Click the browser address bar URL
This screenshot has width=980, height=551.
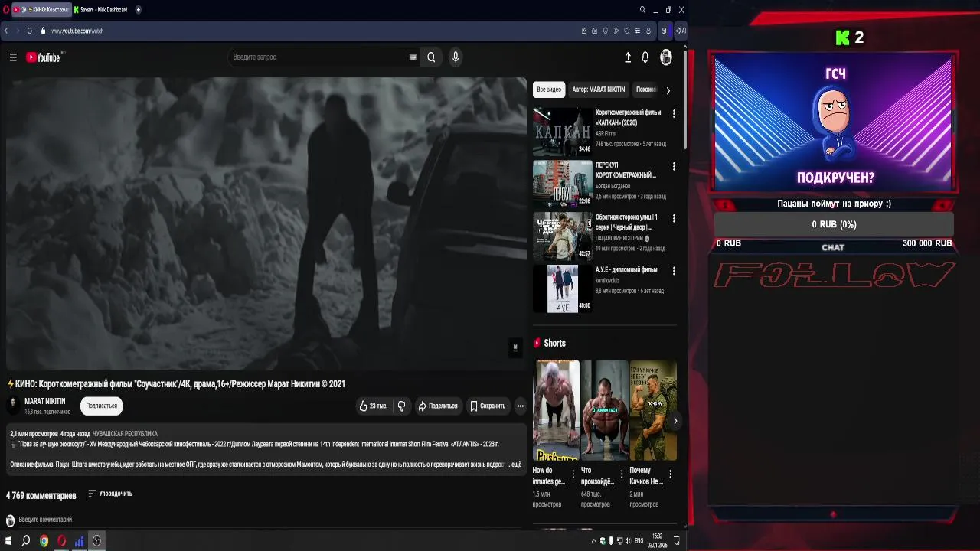click(x=77, y=31)
